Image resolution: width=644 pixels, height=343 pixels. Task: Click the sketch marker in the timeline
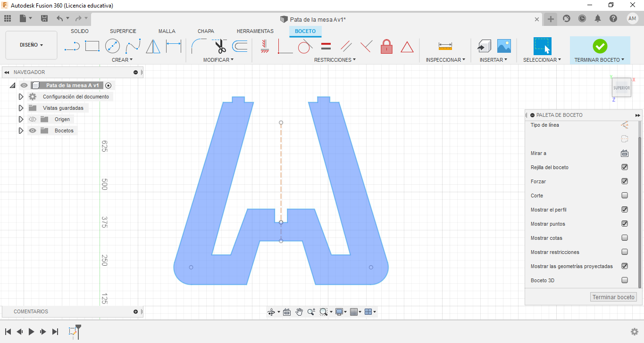73,332
